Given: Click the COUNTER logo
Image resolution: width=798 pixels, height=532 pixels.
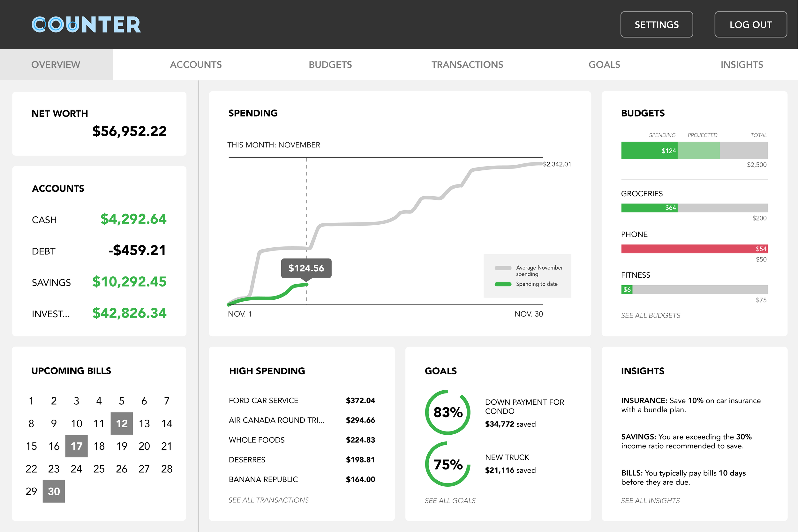Looking at the screenshot, I should [x=86, y=25].
